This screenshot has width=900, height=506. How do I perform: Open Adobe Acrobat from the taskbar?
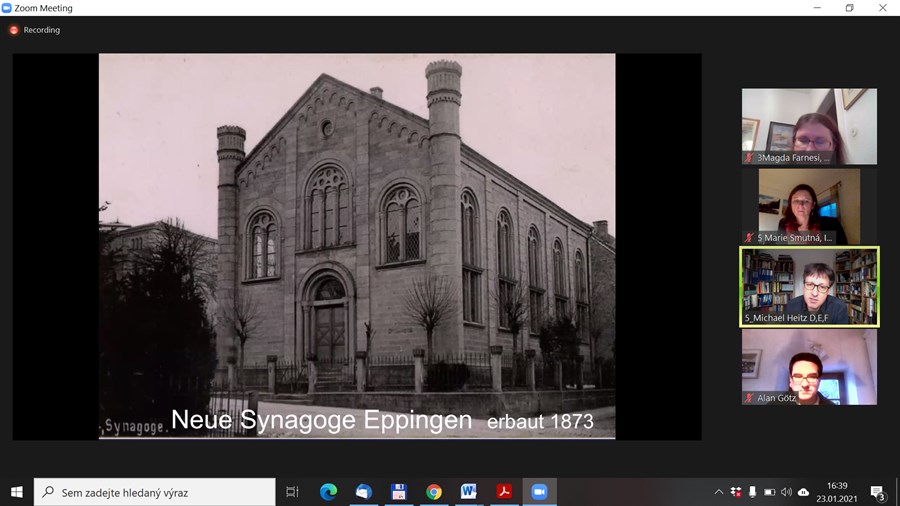click(505, 492)
